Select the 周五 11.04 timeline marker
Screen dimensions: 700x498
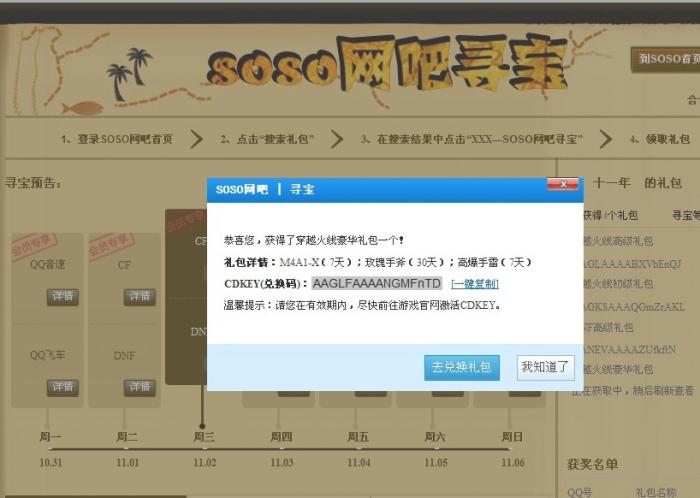click(358, 449)
